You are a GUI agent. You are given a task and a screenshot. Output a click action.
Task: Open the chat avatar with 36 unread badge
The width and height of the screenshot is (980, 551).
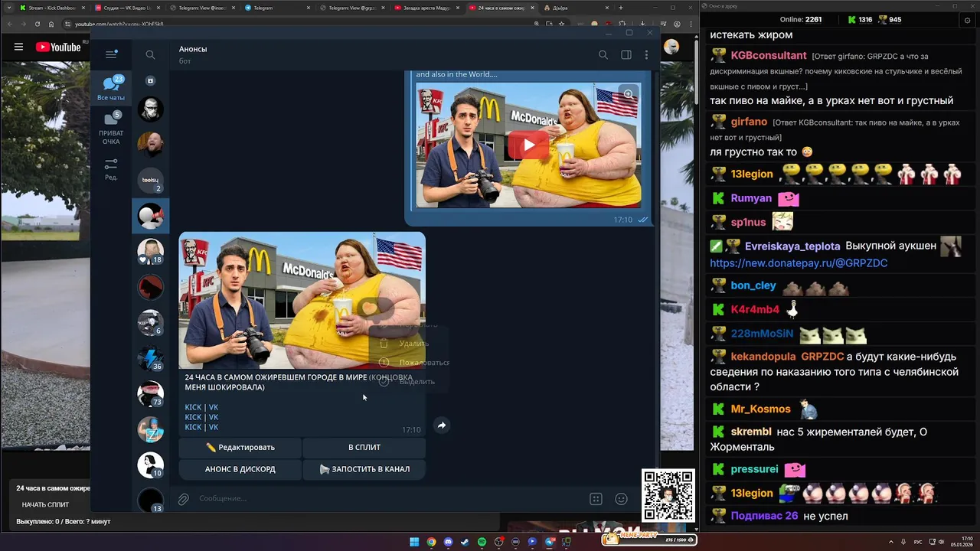pos(150,358)
